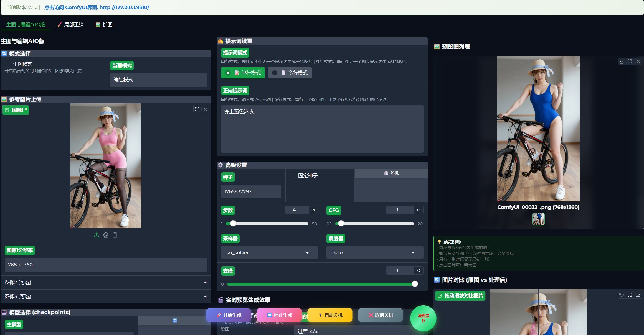Switch to the 扩图 tab

(x=104, y=25)
